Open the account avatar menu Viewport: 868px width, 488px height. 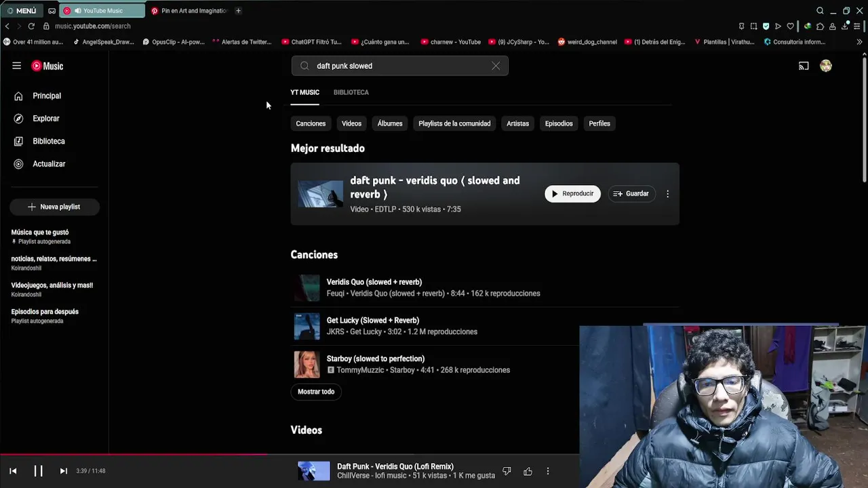(x=826, y=66)
